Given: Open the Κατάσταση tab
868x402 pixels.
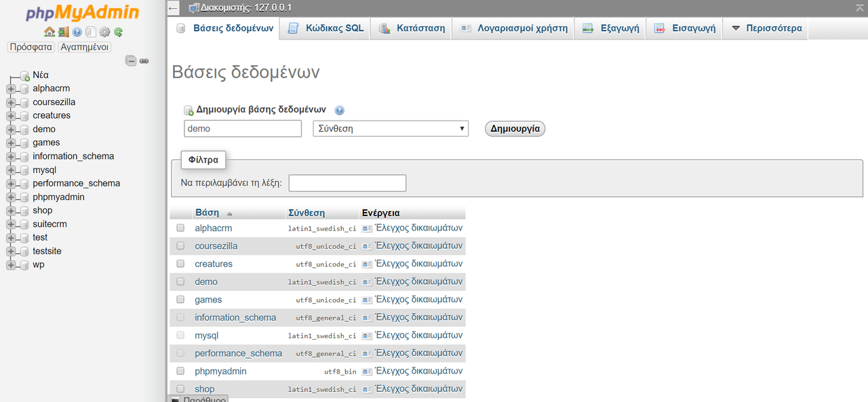Looking at the screenshot, I should [411, 28].
